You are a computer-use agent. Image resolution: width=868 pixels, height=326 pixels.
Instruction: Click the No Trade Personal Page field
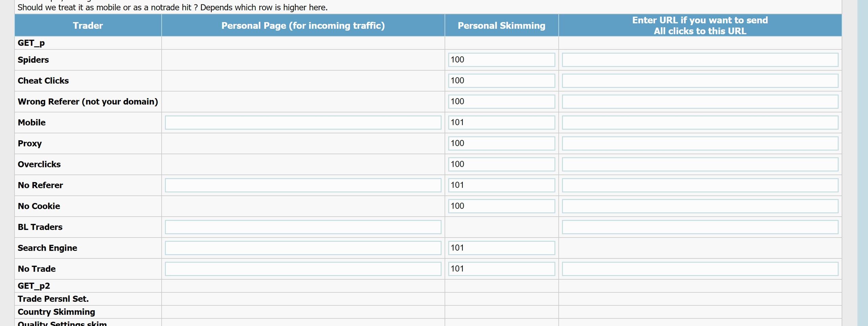coord(303,269)
